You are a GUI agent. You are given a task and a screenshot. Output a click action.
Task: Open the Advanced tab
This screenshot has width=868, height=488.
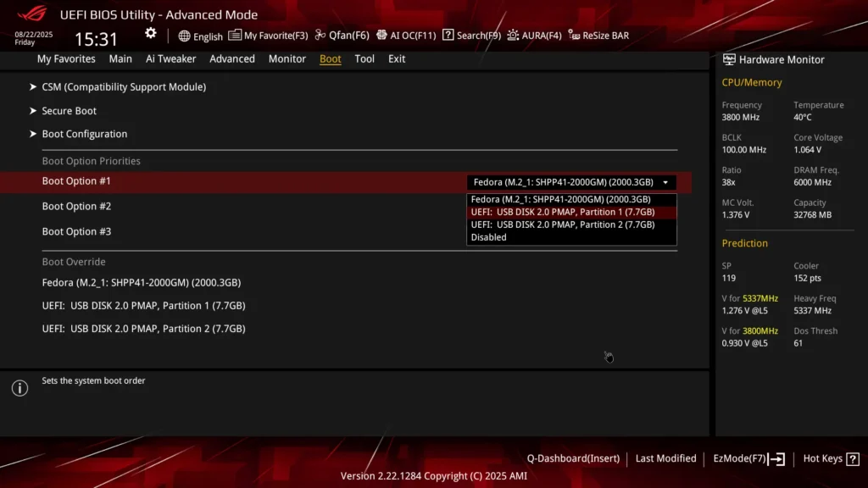click(x=232, y=58)
